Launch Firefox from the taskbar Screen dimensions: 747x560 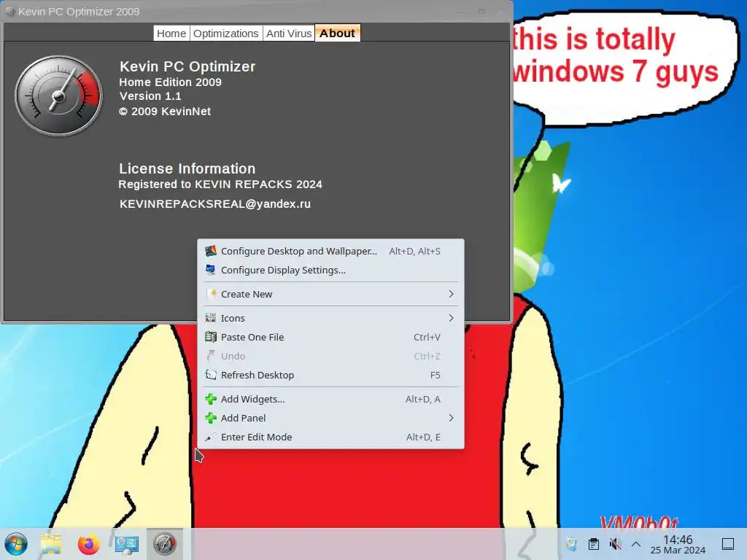click(88, 544)
